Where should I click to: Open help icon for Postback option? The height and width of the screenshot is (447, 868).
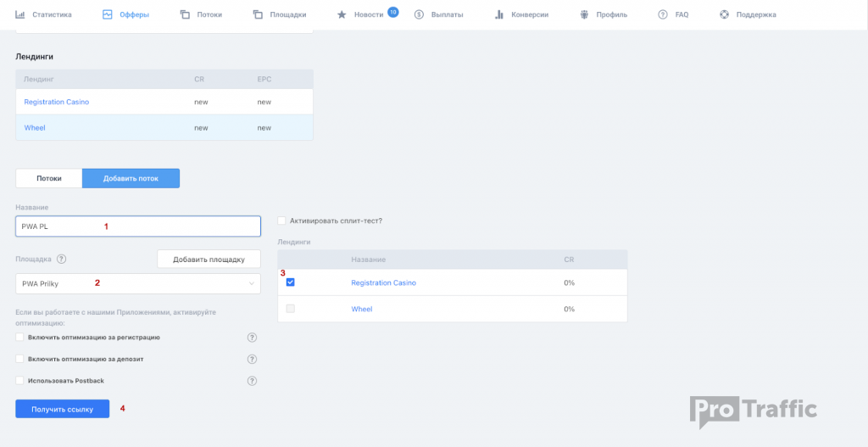(252, 381)
